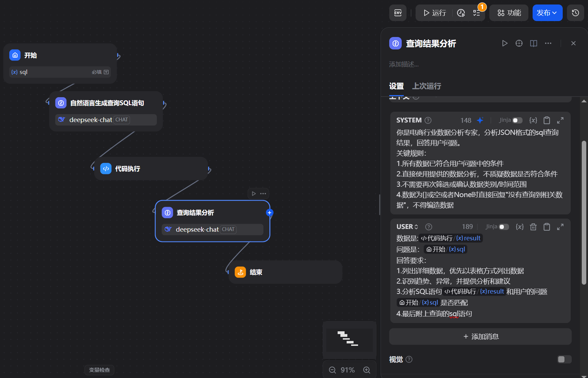Open the checklist icon with badge
Image resolution: width=588 pixels, height=378 pixels.
(x=477, y=13)
